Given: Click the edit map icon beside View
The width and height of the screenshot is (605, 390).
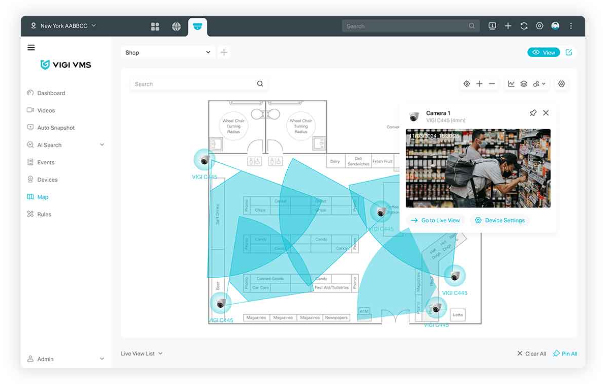Looking at the screenshot, I should (569, 52).
